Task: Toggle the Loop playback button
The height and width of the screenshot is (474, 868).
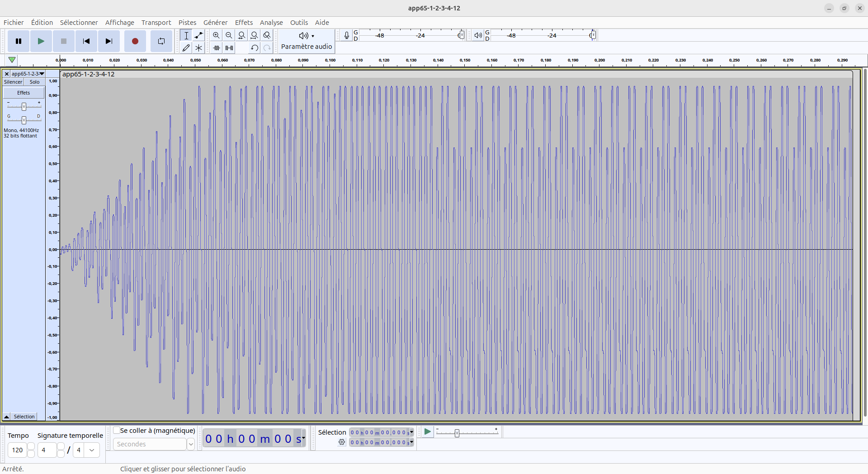Action: pyautogui.click(x=161, y=41)
